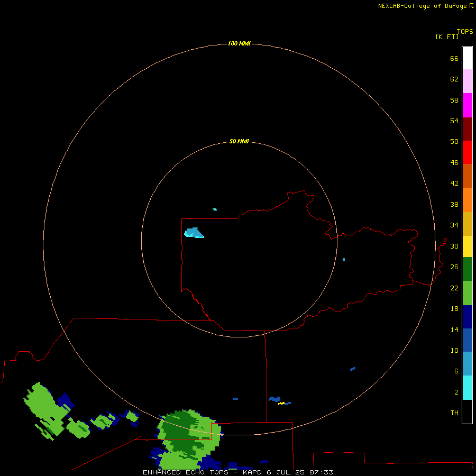This screenshot has width=476, height=476.
Task: Click the small yellow echo pixel in the south
Action: click(x=281, y=404)
